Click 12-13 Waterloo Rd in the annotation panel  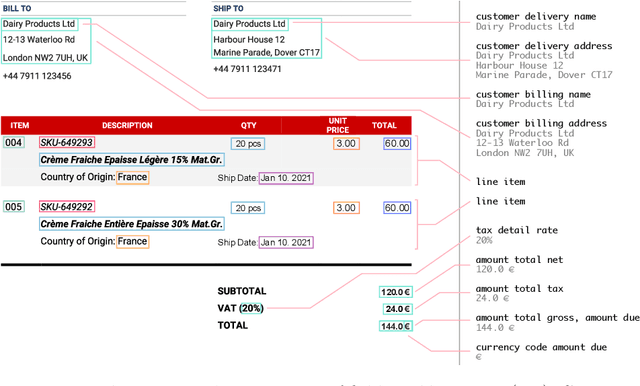pos(522,143)
